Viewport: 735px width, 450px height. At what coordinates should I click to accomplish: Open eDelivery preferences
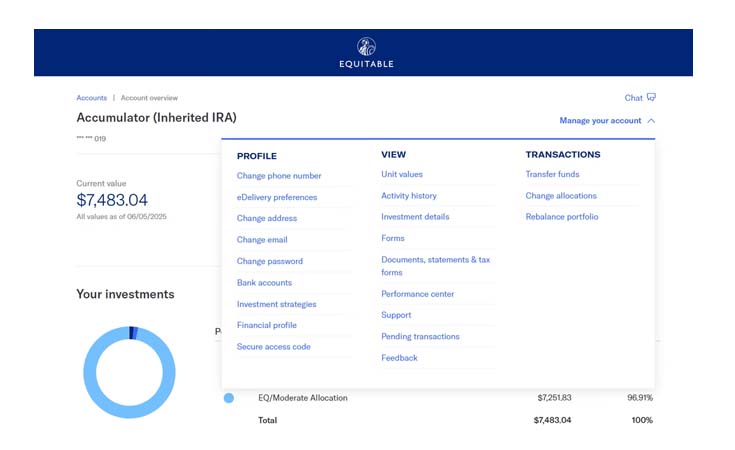tap(277, 198)
